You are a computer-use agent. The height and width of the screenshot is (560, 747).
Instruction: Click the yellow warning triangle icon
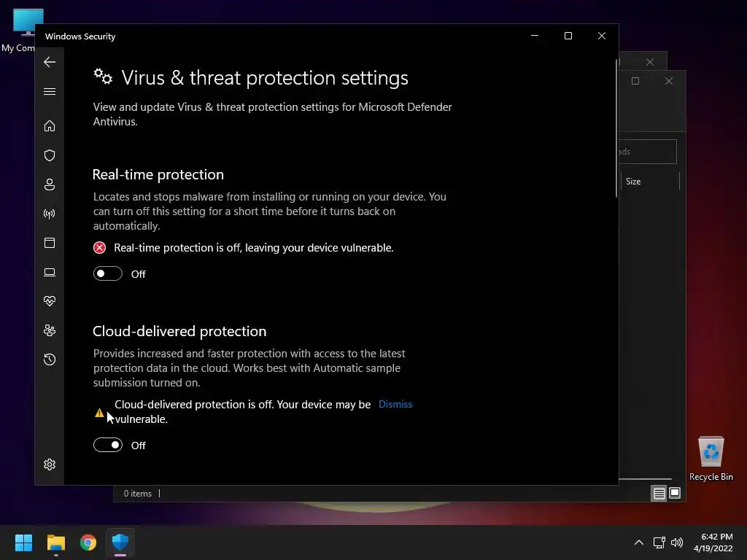click(x=99, y=413)
